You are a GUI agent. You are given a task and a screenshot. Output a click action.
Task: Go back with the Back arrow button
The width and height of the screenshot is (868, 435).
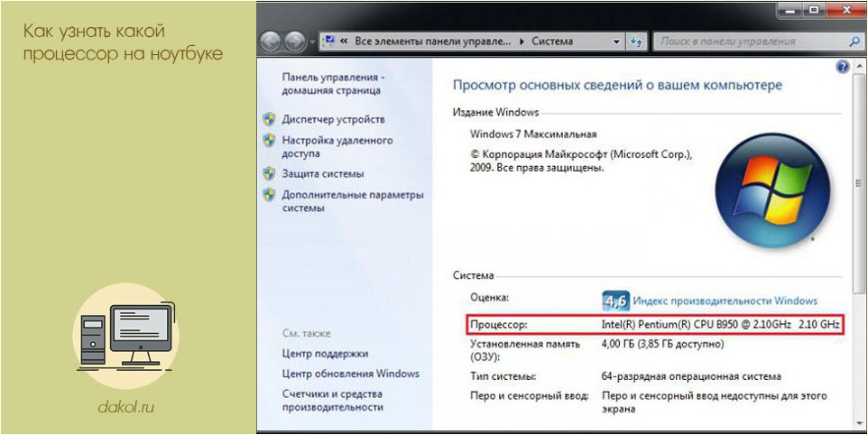pyautogui.click(x=271, y=41)
